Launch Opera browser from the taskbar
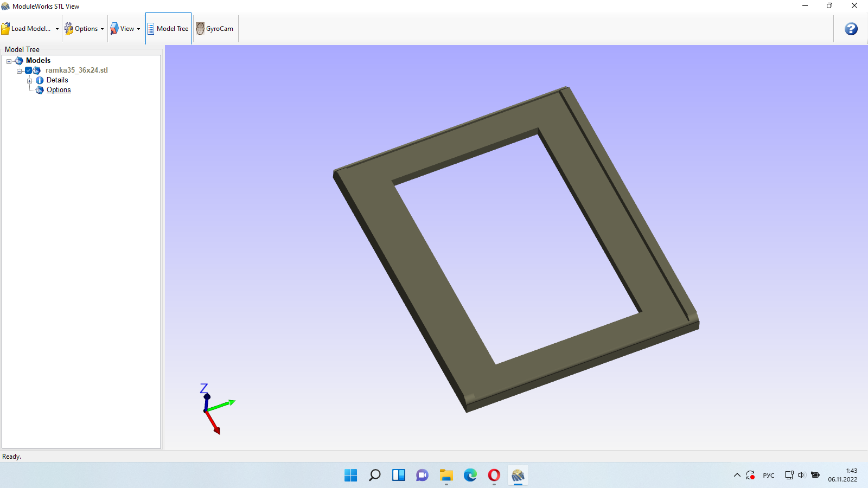 click(x=494, y=476)
